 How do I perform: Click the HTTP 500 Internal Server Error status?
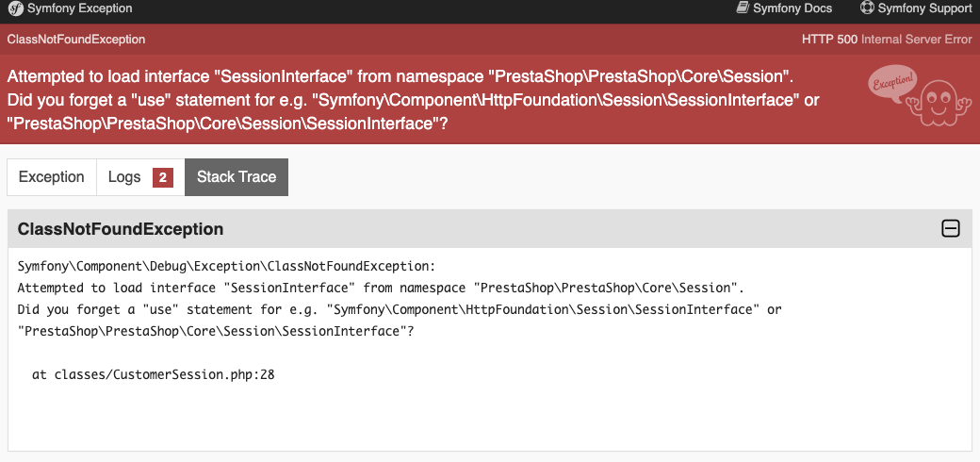886,40
